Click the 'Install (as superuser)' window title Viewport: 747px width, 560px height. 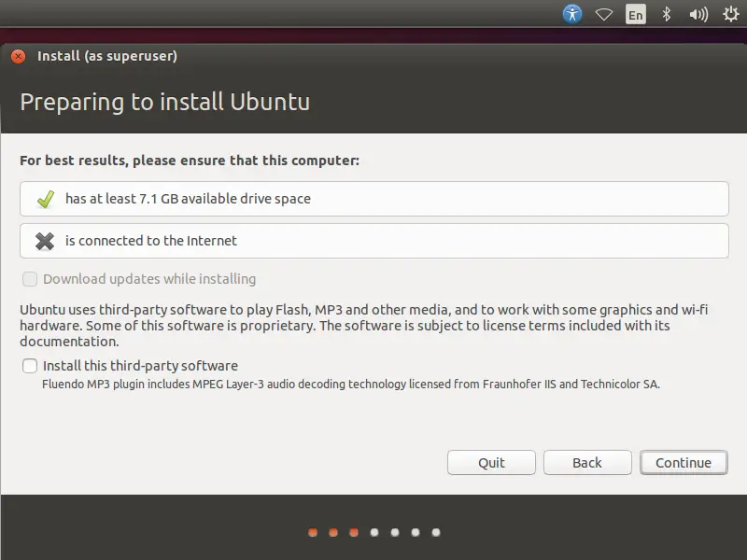[107, 56]
